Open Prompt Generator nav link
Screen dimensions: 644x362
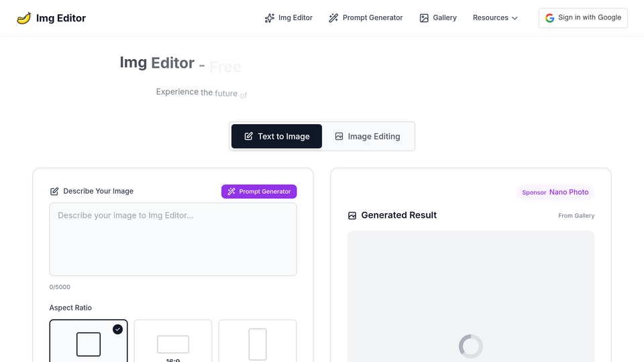tap(366, 18)
